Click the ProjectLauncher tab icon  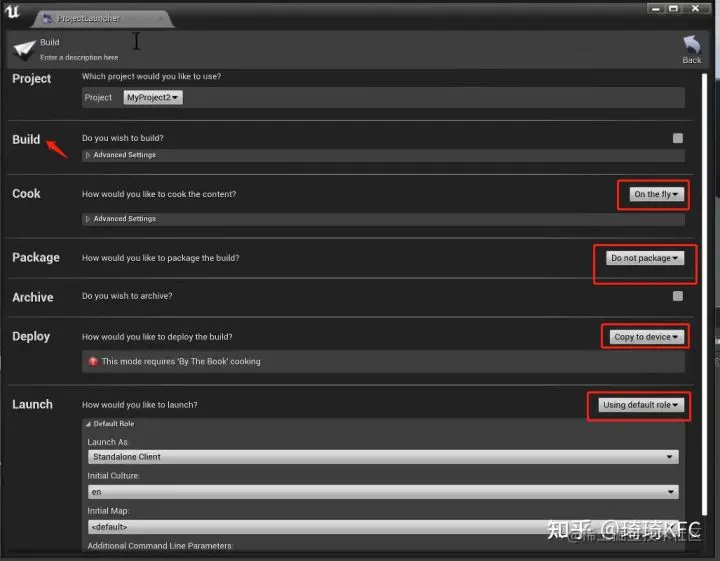(47, 18)
